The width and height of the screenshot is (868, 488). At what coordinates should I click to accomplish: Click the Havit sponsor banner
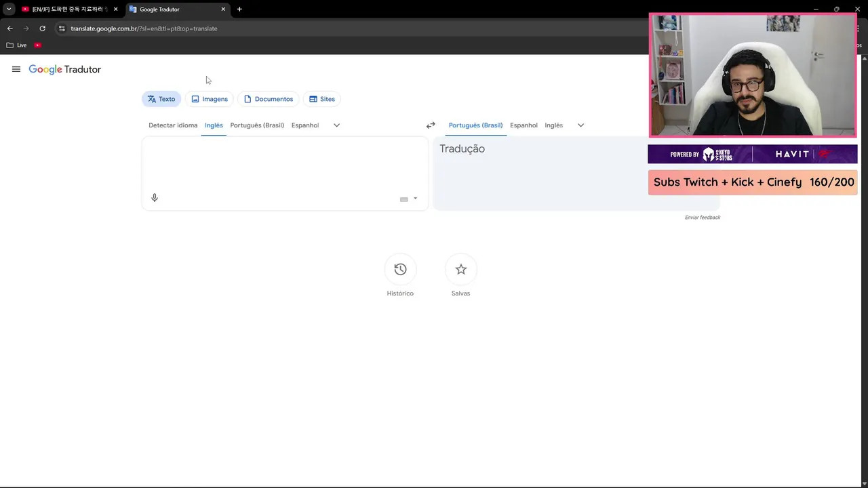click(x=753, y=154)
